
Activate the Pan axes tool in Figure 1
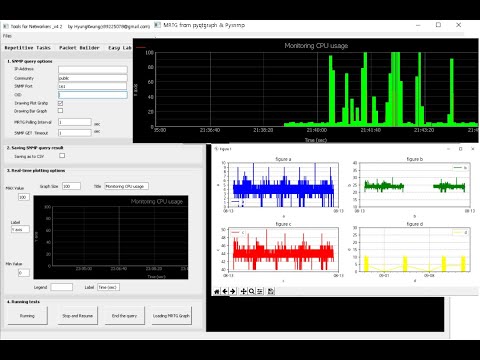(244, 291)
